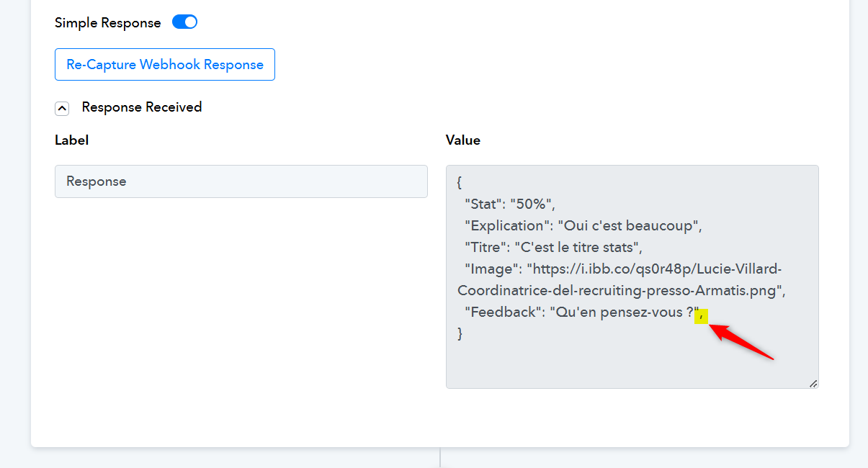868x468 pixels.
Task: Click the opening curly brace
Action: click(460, 181)
